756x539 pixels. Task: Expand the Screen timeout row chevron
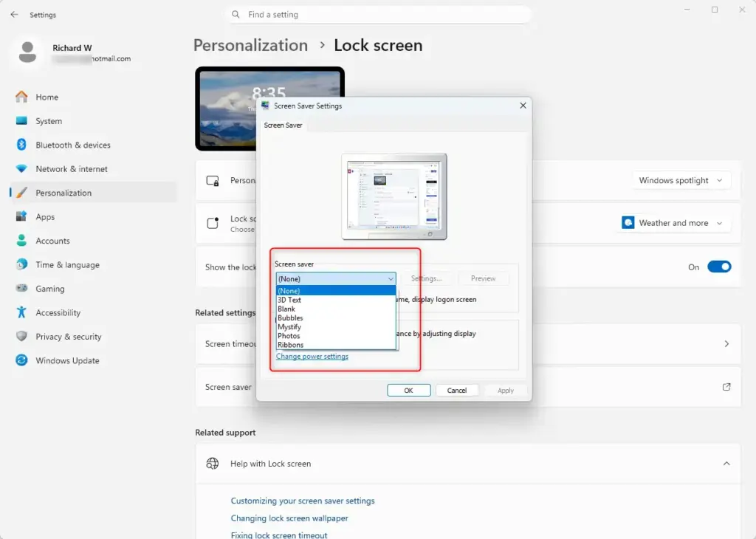point(726,344)
